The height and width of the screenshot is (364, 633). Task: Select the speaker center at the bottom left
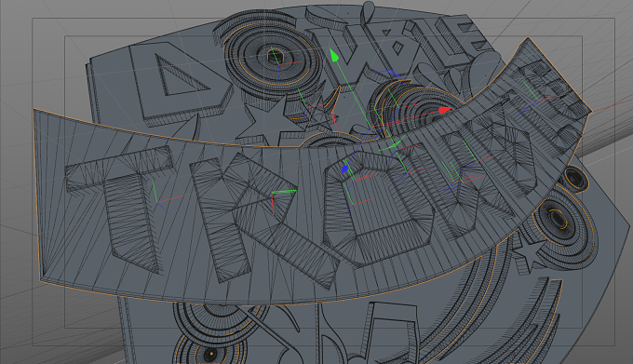pos(210,355)
